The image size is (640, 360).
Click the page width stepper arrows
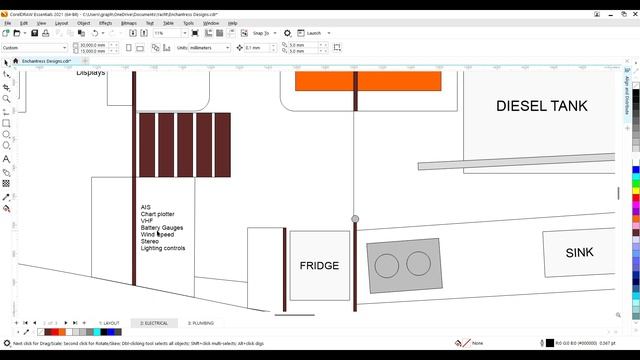click(x=113, y=45)
